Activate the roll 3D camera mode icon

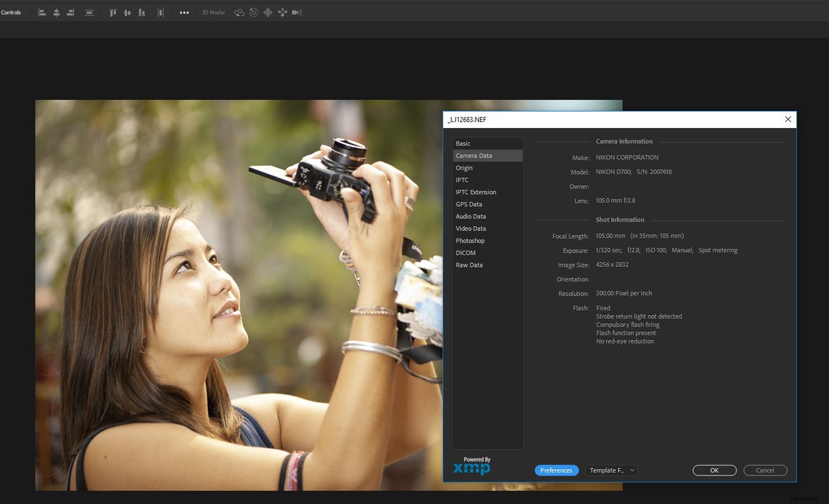point(254,12)
